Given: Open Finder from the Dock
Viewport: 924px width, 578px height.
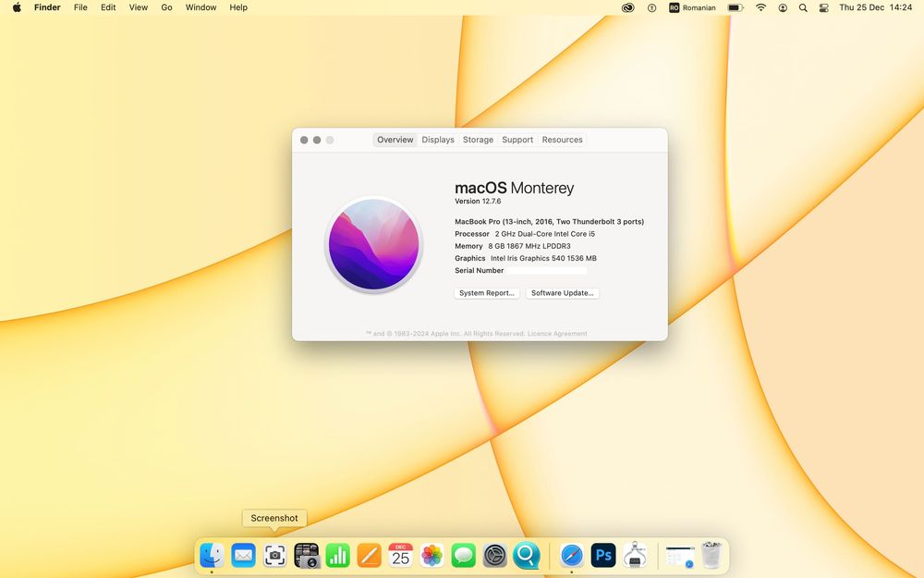Looking at the screenshot, I should [x=212, y=555].
